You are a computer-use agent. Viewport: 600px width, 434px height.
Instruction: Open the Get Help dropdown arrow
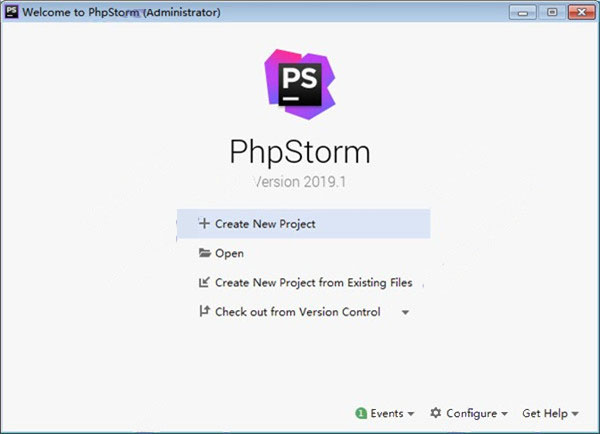(x=575, y=414)
